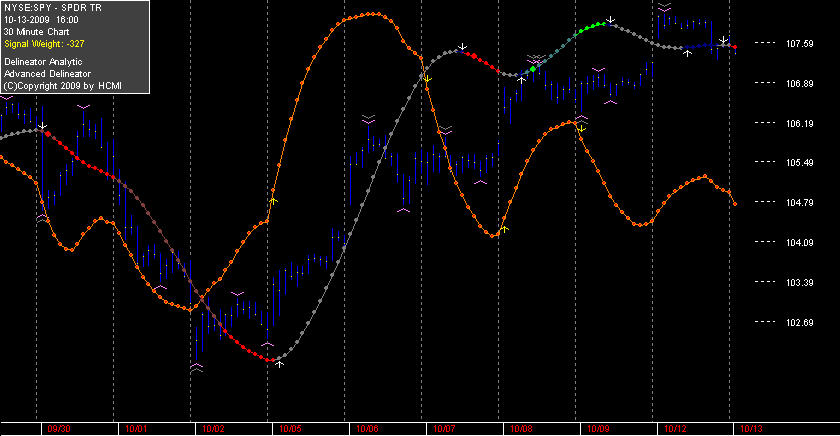Click the NYSE:SPY - SPDR TR title
Image resolution: width=840 pixels, height=436 pixels.
point(52,8)
